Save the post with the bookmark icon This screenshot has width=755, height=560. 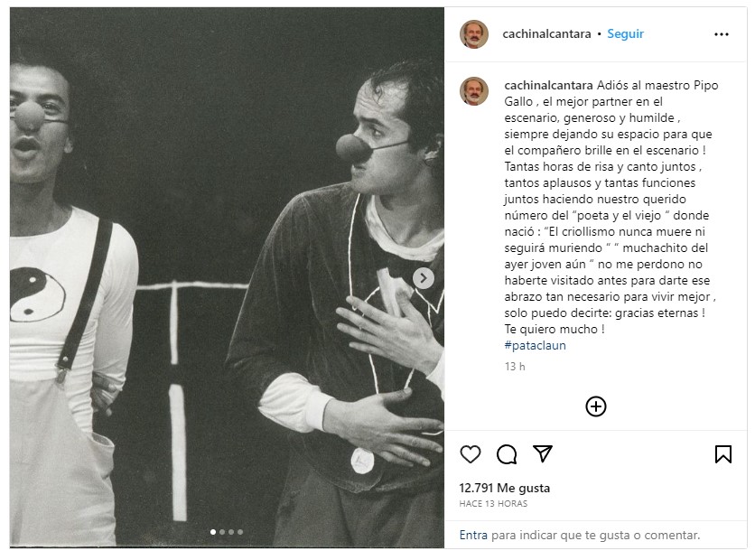723,454
